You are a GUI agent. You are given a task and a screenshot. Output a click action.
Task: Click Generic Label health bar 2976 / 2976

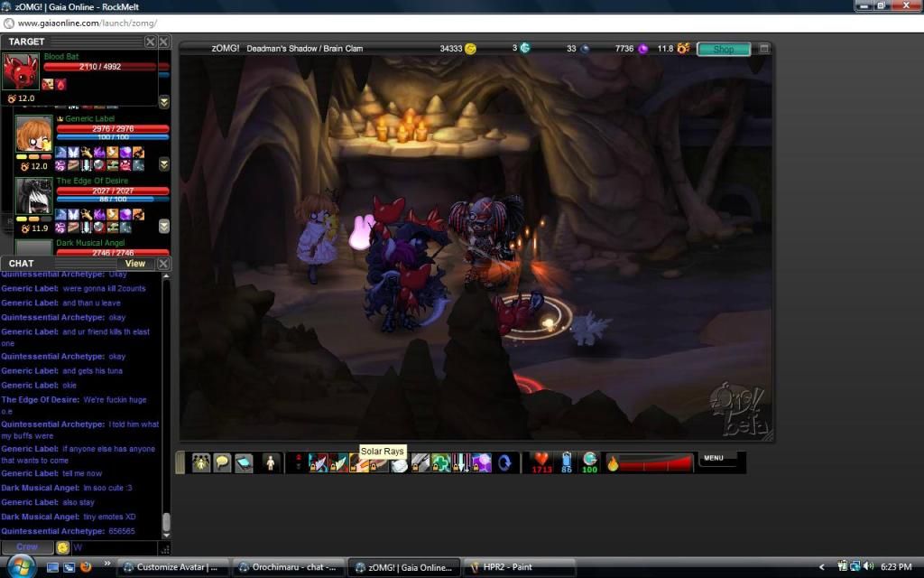point(113,128)
